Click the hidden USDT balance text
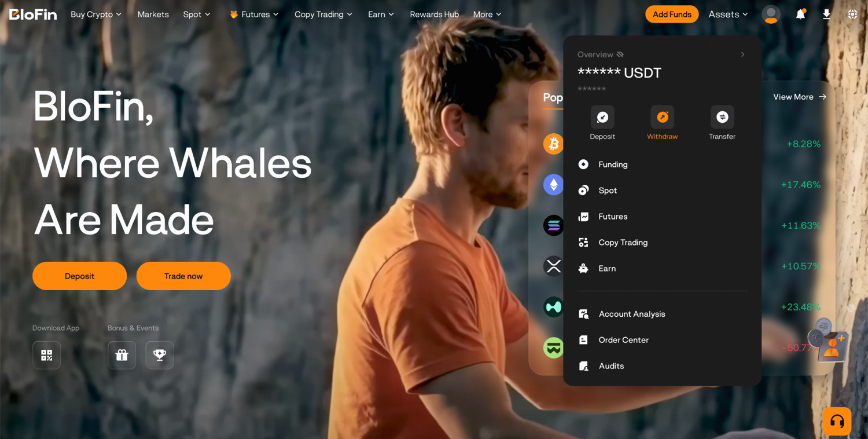 coord(619,73)
